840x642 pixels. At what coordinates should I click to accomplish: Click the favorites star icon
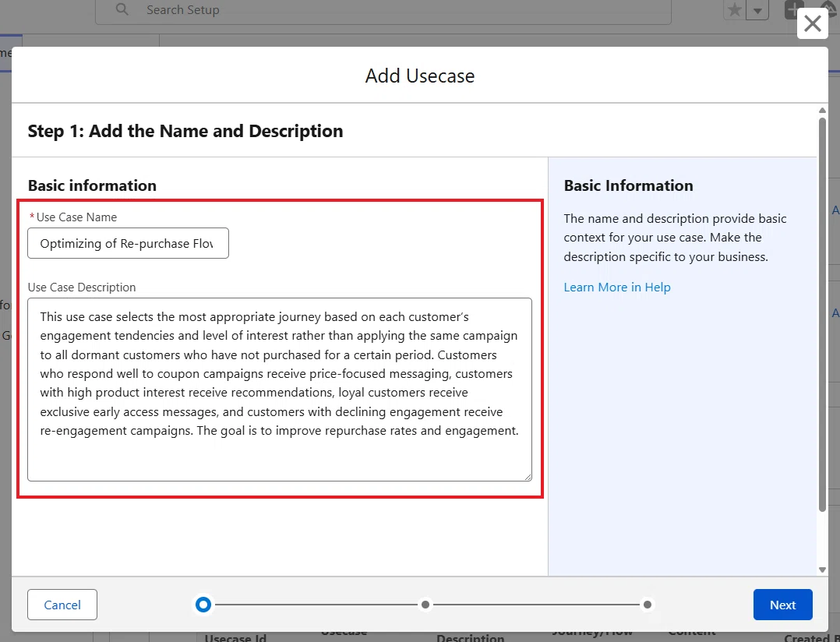point(735,10)
